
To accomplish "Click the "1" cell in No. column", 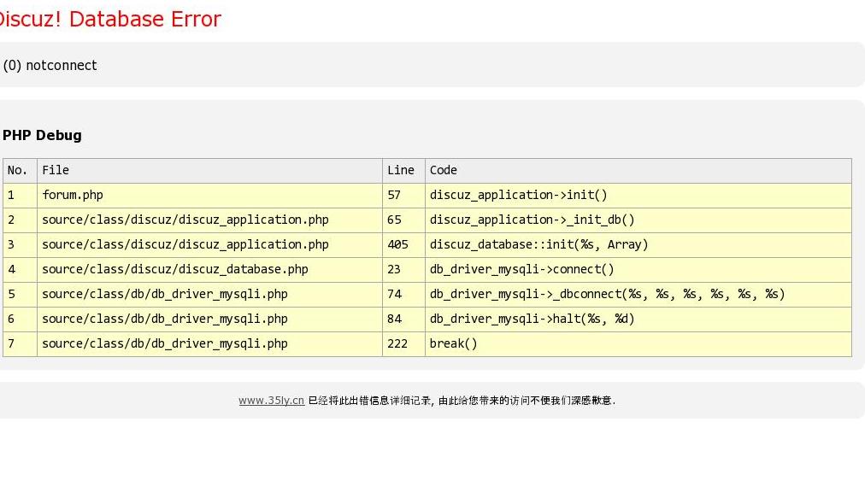I will click(x=20, y=196).
